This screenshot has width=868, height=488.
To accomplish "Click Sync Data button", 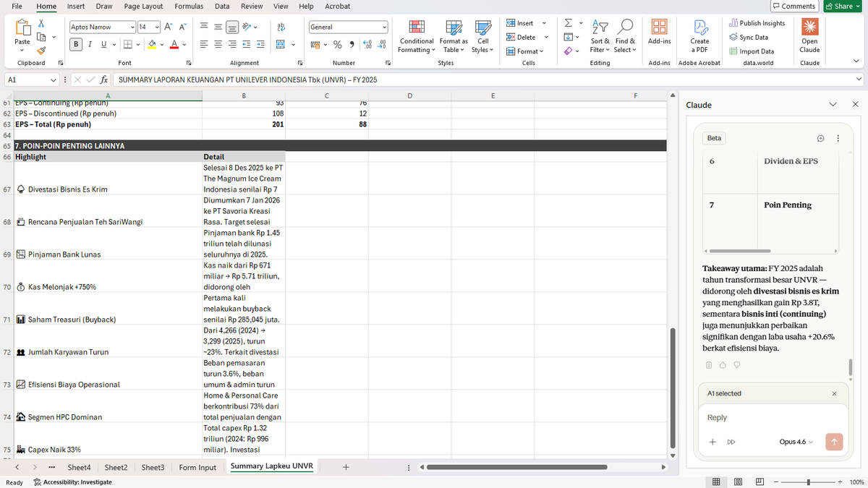I will click(x=749, y=37).
